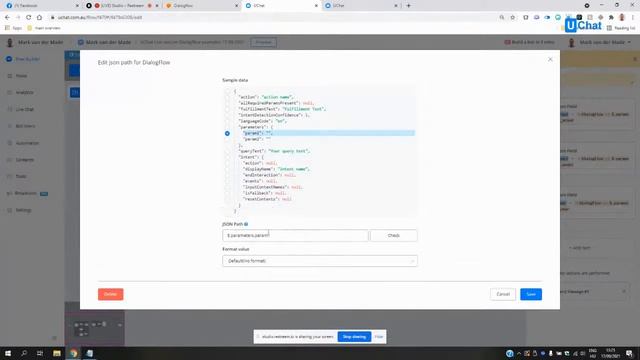Go to the browser home page
The height and width of the screenshot is (360, 640).
click(39, 18)
